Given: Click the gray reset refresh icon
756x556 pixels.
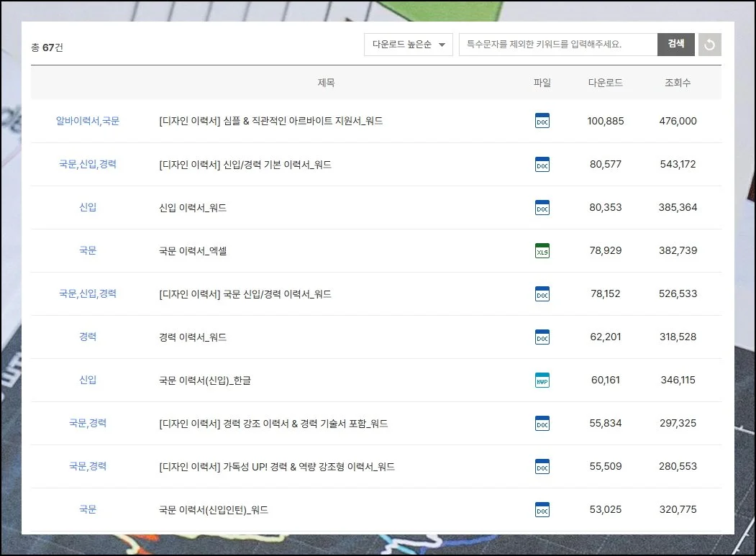Looking at the screenshot, I should [x=709, y=45].
